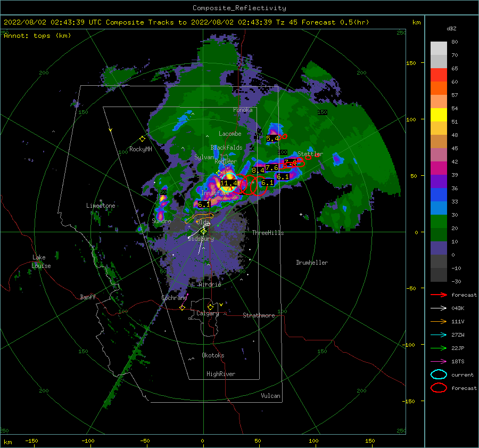This screenshot has width=479, height=448.
Task: Click the yellow diamond marker above Calgary
Action: click(210, 307)
